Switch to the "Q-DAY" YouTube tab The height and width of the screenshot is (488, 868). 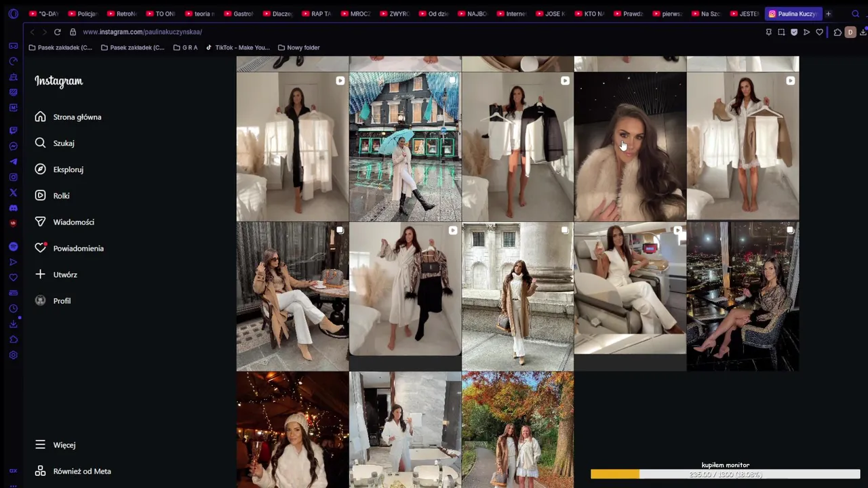click(45, 14)
